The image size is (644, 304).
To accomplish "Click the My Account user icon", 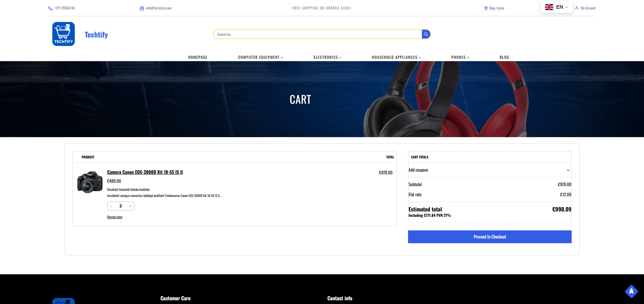I will click(577, 8).
